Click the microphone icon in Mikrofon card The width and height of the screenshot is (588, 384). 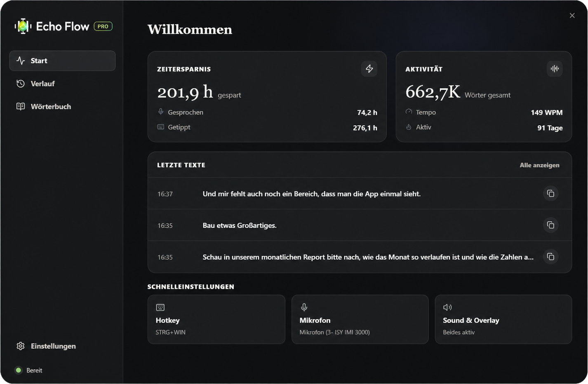(304, 307)
